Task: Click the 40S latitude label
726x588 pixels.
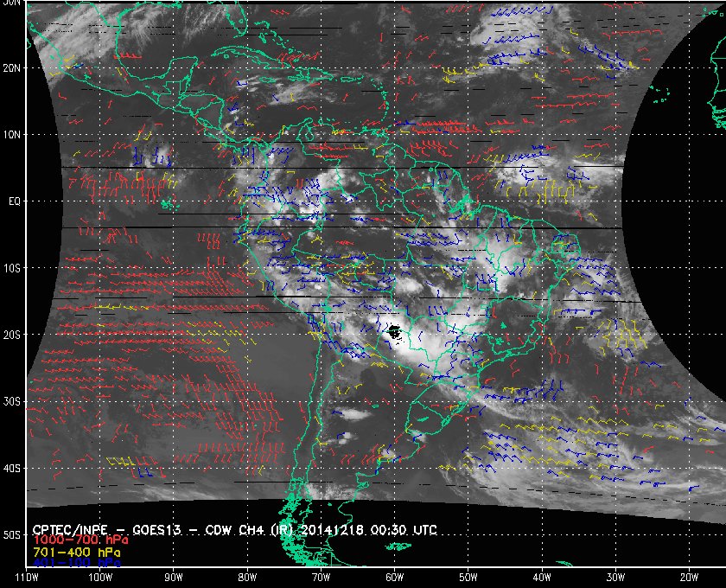Action: (x=13, y=468)
